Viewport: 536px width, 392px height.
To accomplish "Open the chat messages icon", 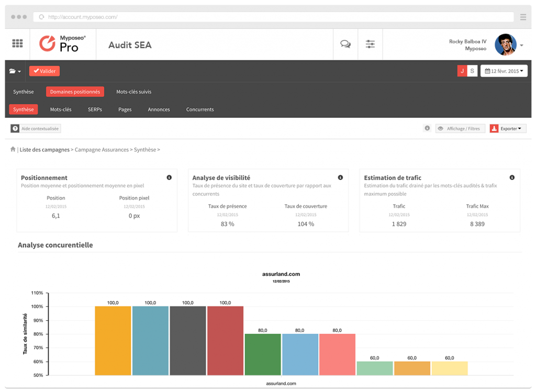I will [345, 44].
